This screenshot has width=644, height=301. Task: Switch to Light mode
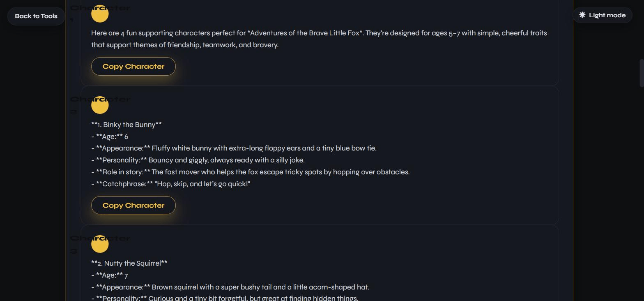[x=602, y=15]
